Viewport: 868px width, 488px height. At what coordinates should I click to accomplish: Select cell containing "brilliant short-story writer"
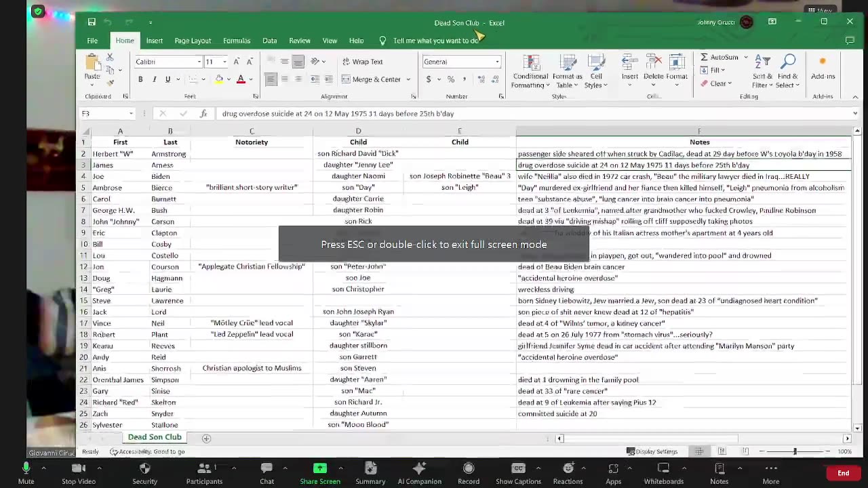point(252,188)
